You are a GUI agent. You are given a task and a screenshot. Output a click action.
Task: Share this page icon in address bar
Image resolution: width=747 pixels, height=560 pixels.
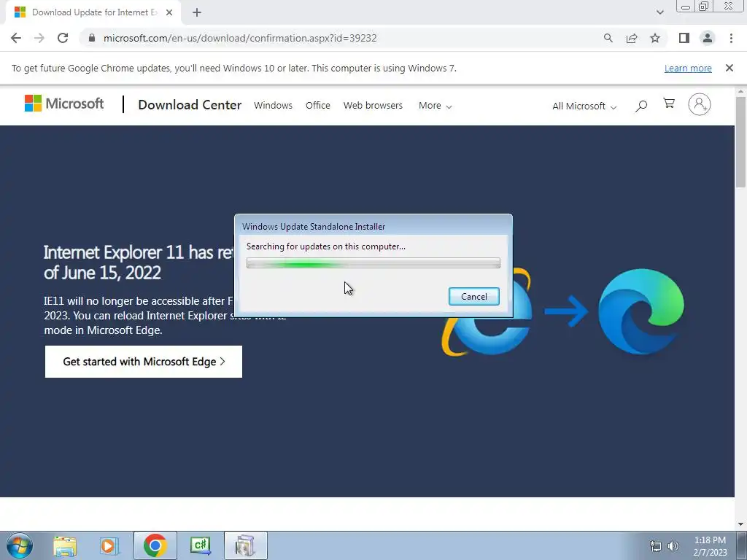point(632,38)
